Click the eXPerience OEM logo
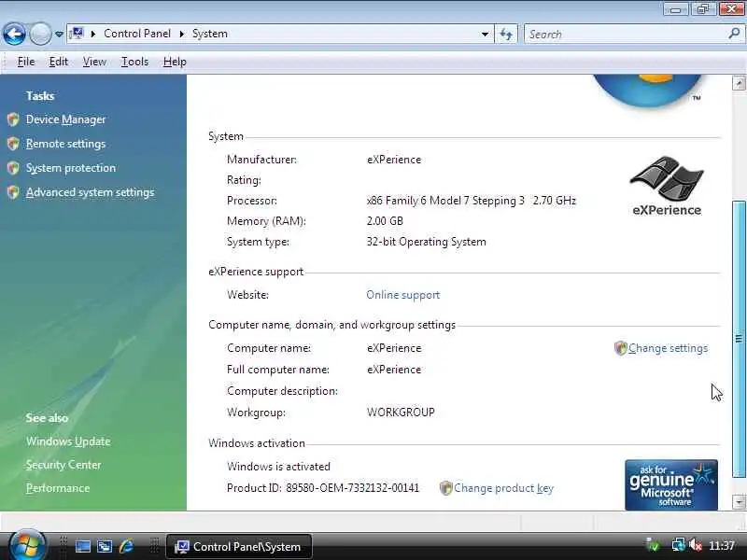 [x=667, y=186]
